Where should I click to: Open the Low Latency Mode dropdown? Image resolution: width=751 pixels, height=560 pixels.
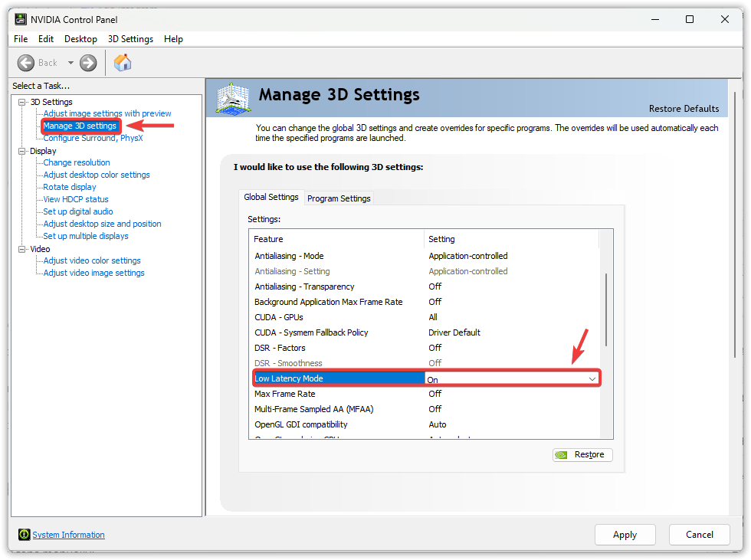(x=592, y=379)
